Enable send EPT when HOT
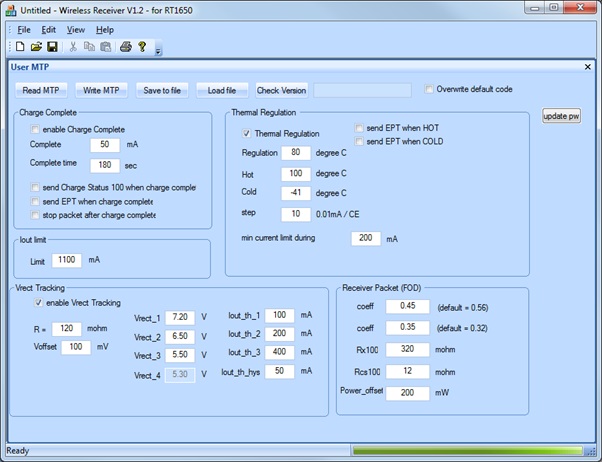The height and width of the screenshot is (462, 602). (359, 128)
